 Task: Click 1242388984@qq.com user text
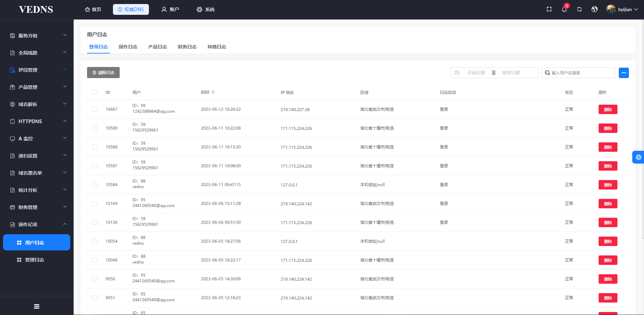154,111
